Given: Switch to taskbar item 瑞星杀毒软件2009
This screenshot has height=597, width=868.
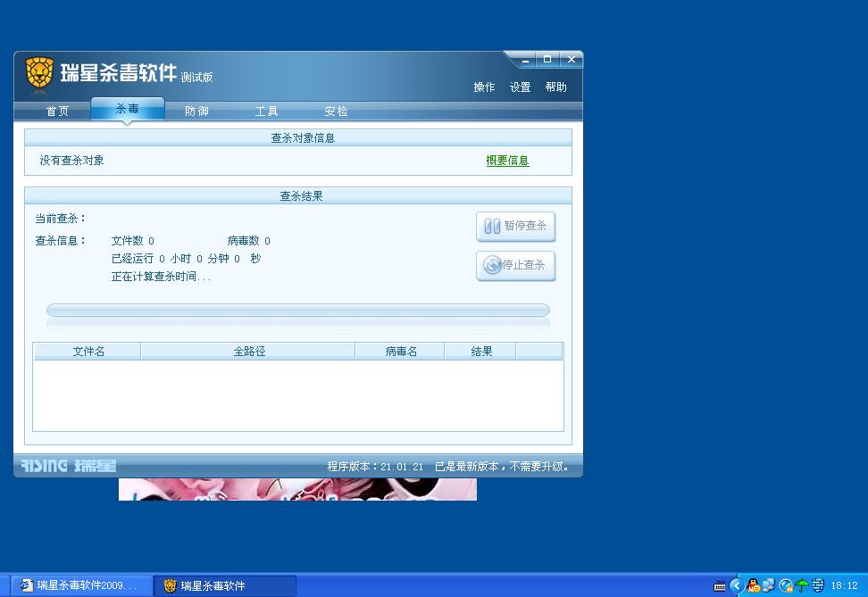Looking at the screenshot, I should (81, 585).
